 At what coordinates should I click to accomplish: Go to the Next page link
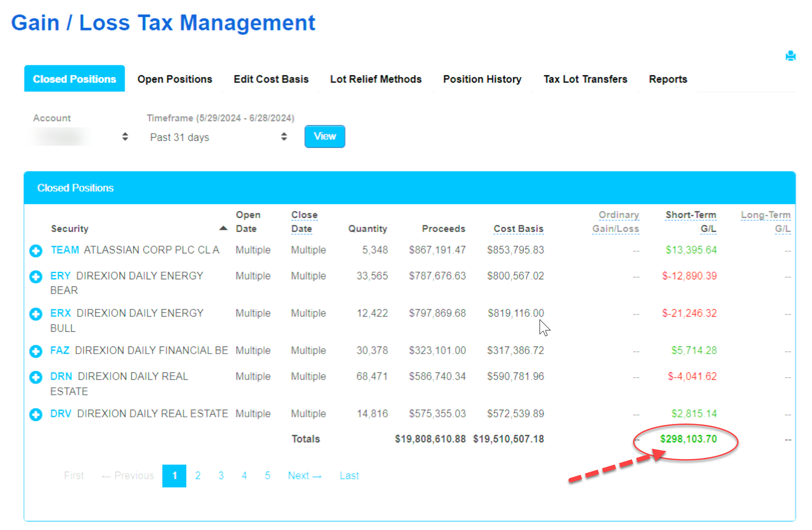(304, 476)
